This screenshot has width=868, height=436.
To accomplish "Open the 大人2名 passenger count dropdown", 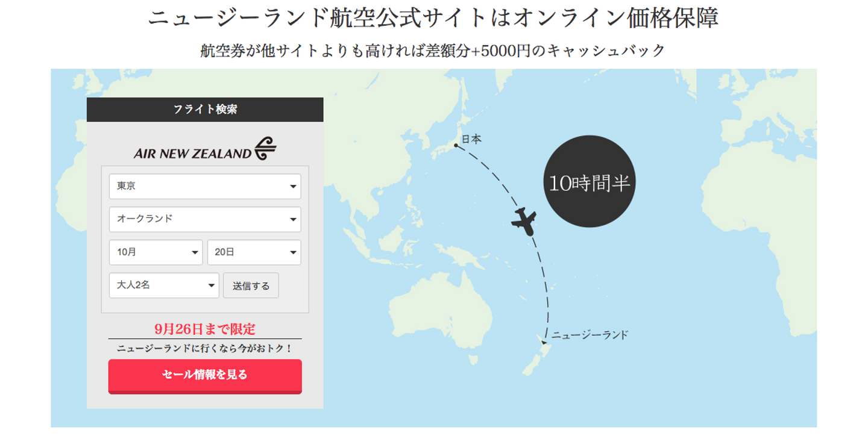I will click(x=164, y=285).
